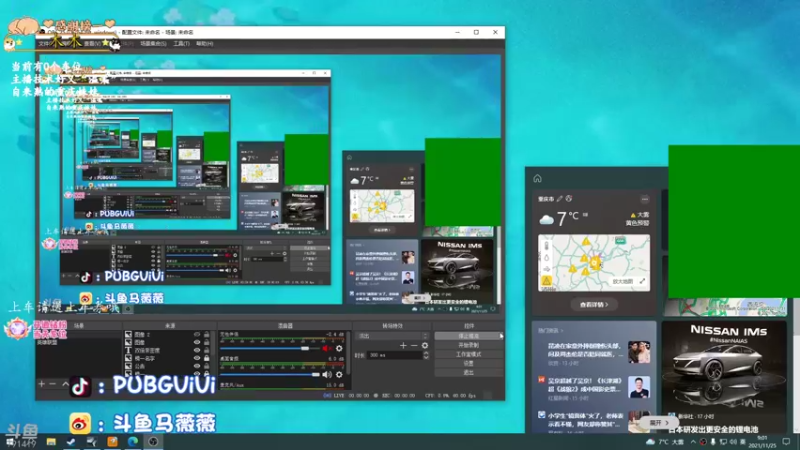Open transition properties gear icon
The width and height of the screenshot is (800, 450).
[424, 346]
